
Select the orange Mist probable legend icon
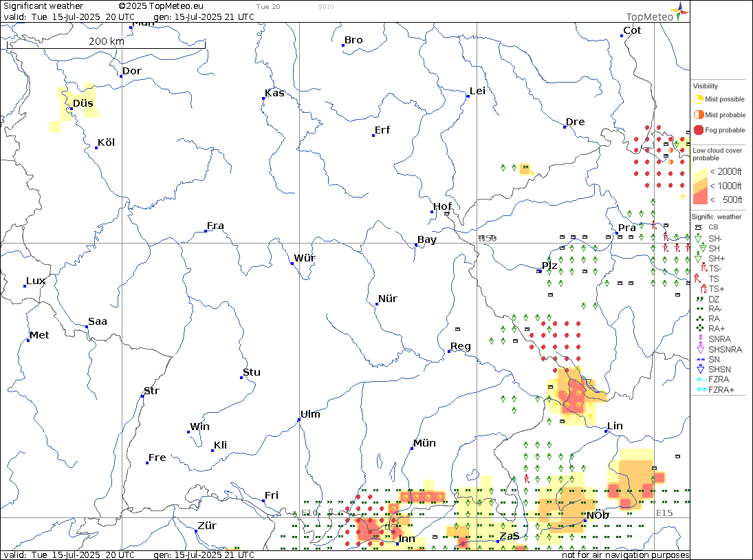[x=698, y=115]
